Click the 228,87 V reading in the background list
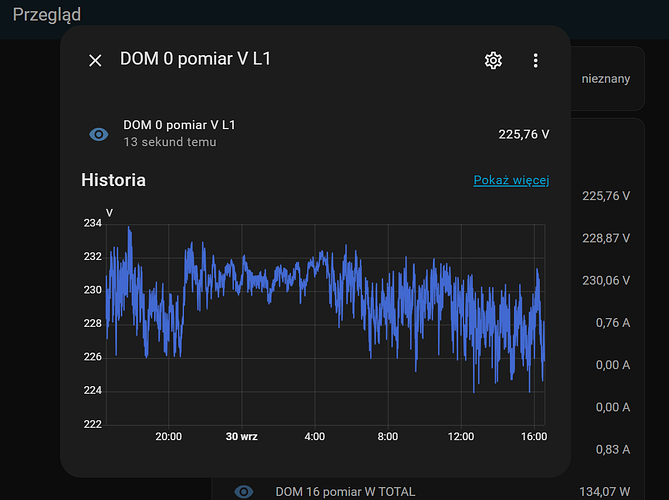The image size is (669, 500). (606, 238)
